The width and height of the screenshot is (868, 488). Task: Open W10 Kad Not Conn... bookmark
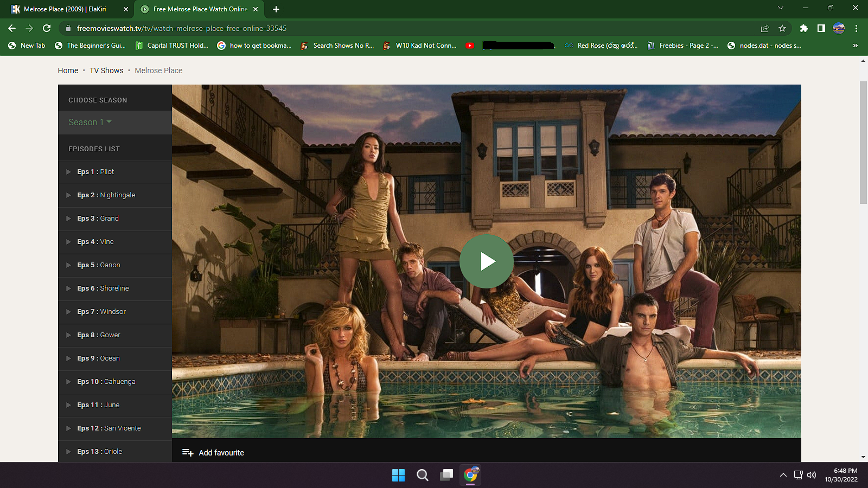coord(420,46)
